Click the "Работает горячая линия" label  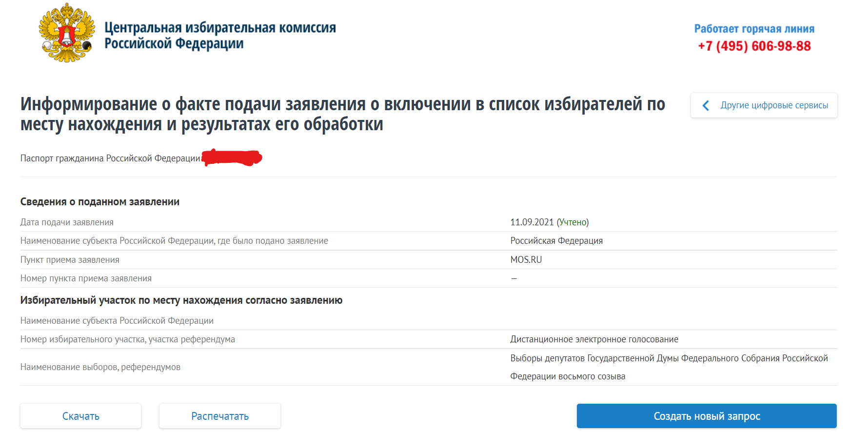click(x=754, y=29)
